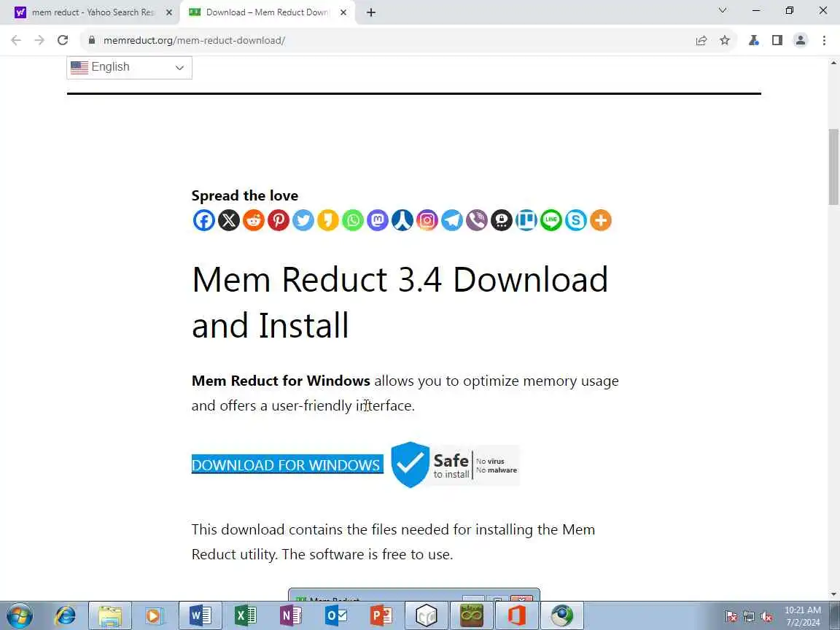This screenshot has height=630, width=840.
Task: Click the Safe to install badge
Action: coord(455,464)
